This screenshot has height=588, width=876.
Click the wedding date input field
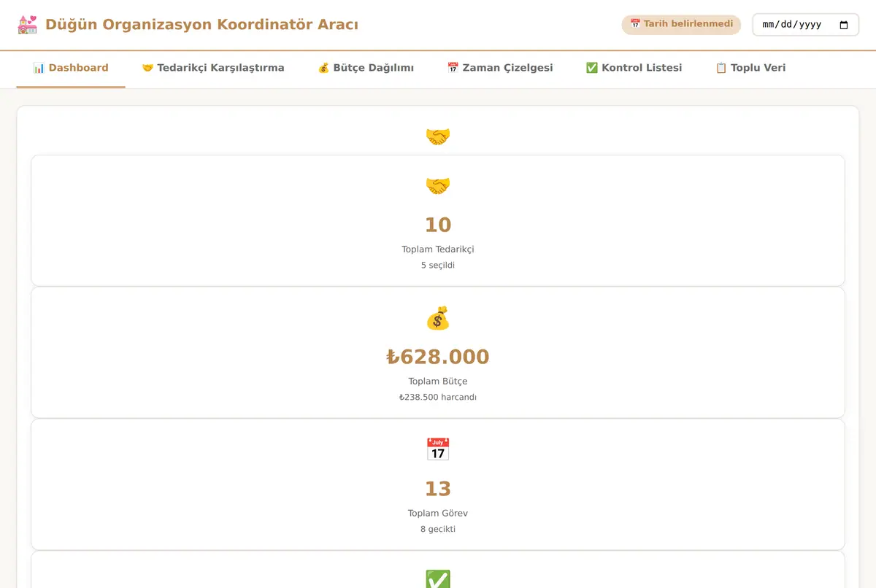[x=805, y=25]
